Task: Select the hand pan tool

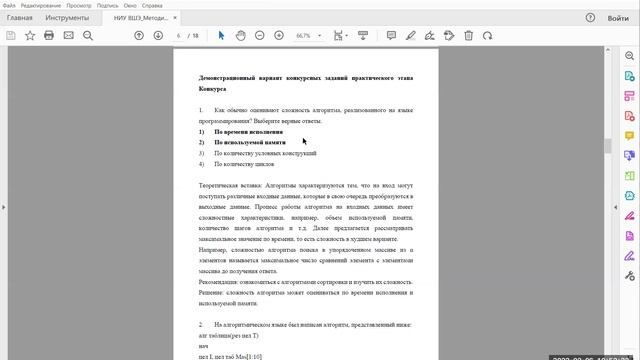Action: click(240, 36)
